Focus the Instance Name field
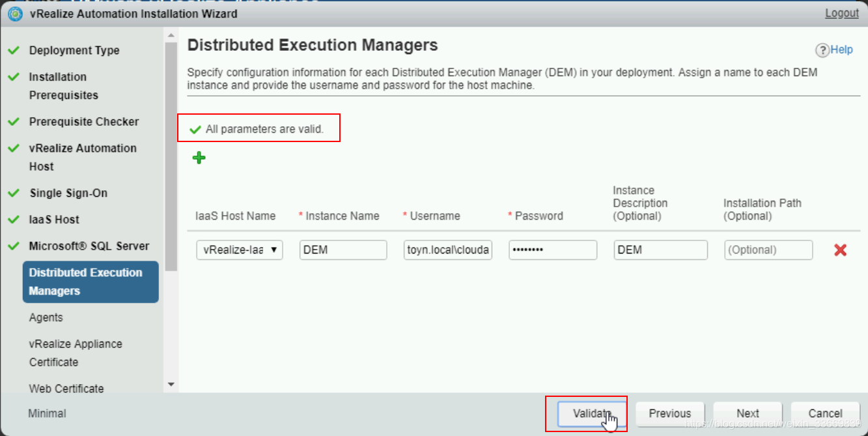 [343, 250]
